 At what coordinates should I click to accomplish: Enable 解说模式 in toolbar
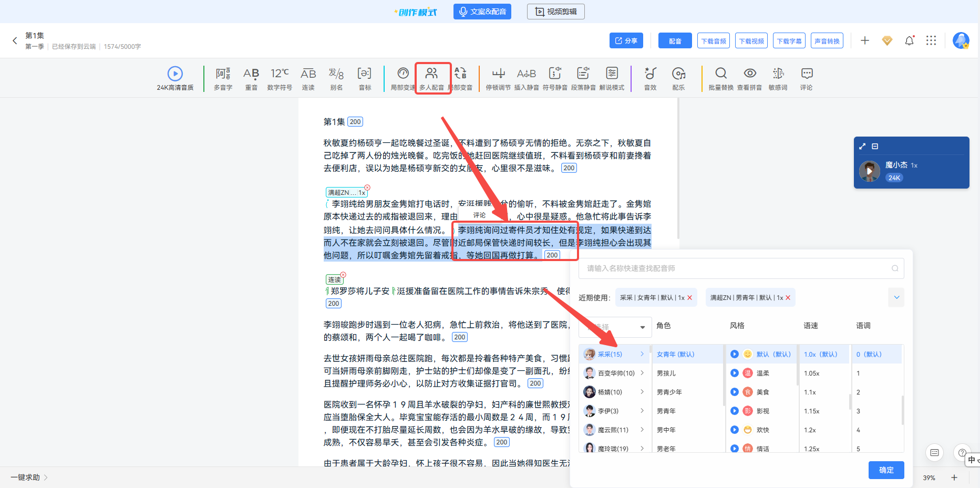[x=612, y=79]
